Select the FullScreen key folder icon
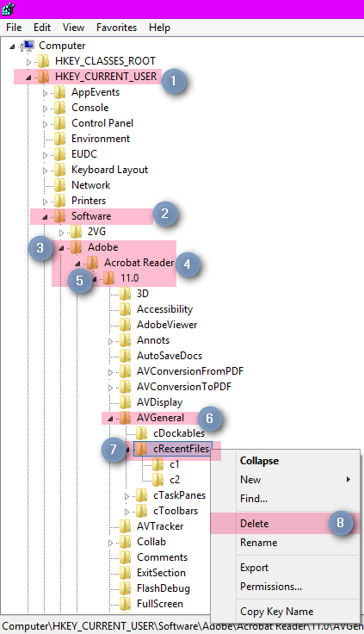364x634 pixels. [x=126, y=604]
